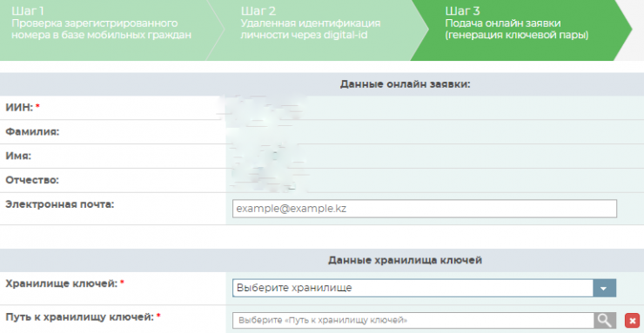Click the blurred ИИН value field

434,108
